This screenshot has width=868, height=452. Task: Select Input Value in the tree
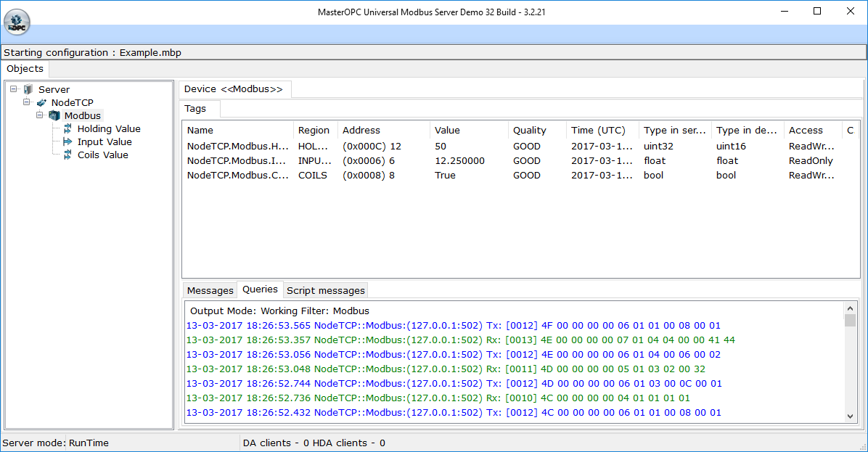[x=105, y=141]
